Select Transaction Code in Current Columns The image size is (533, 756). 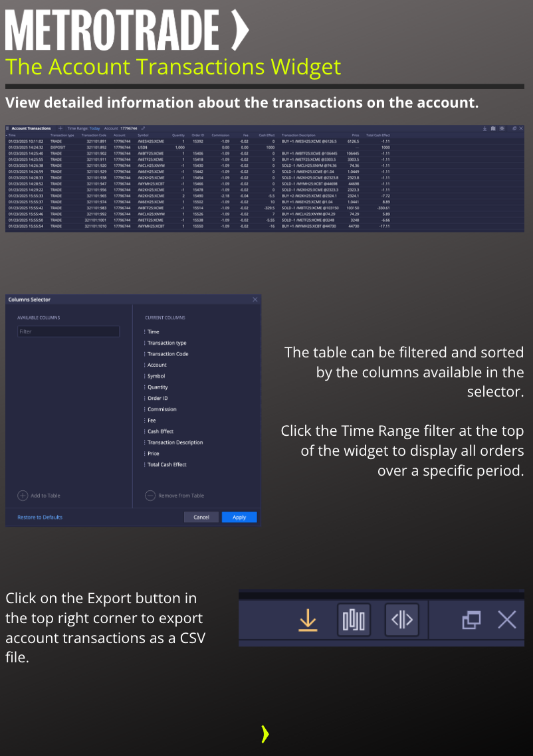tap(168, 354)
